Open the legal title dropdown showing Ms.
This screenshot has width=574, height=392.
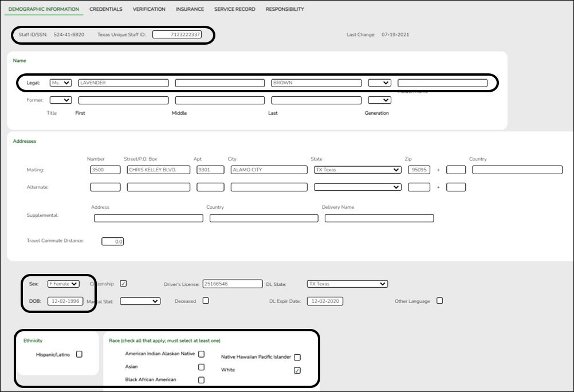pos(61,83)
